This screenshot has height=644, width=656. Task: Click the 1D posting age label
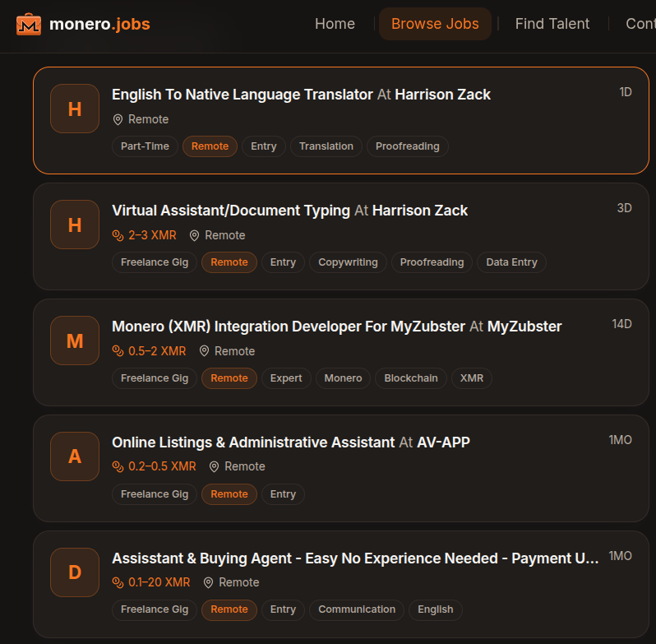point(626,92)
